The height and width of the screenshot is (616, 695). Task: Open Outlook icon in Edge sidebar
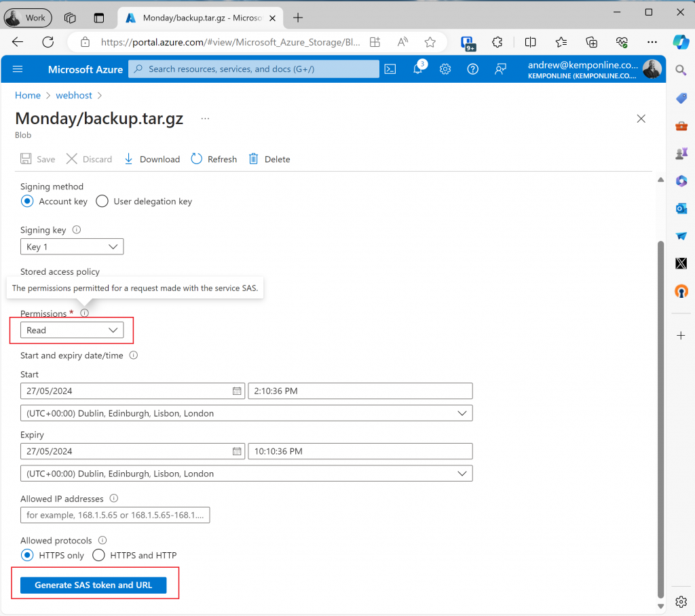pos(681,208)
